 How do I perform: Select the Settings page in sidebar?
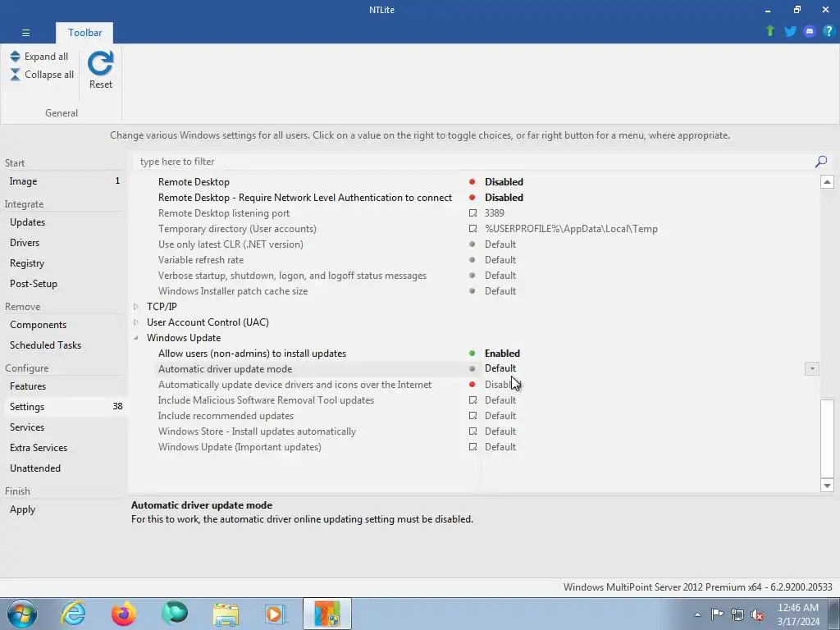[64, 407]
